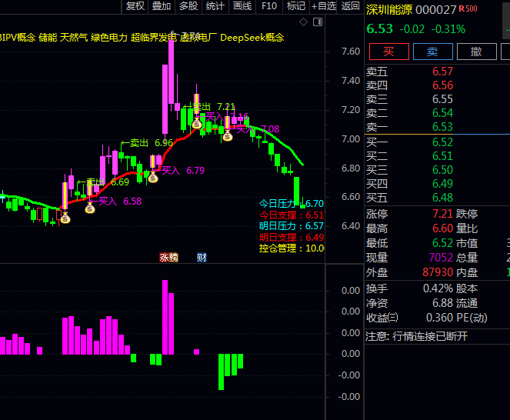Viewport: 510px width, 420px height.
Task: Click the 撤 cancel-order button
Action: pos(476,52)
